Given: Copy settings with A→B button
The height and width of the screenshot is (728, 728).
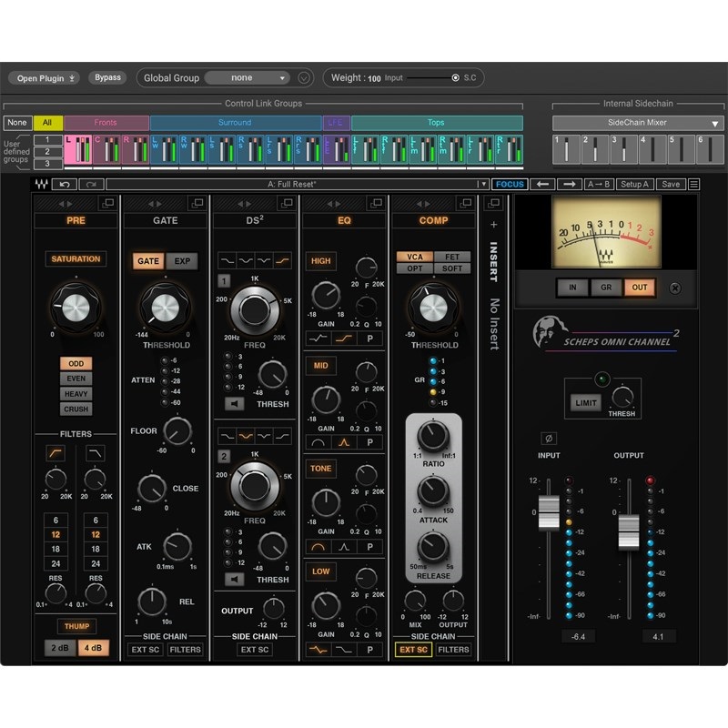Looking at the screenshot, I should point(599,185).
